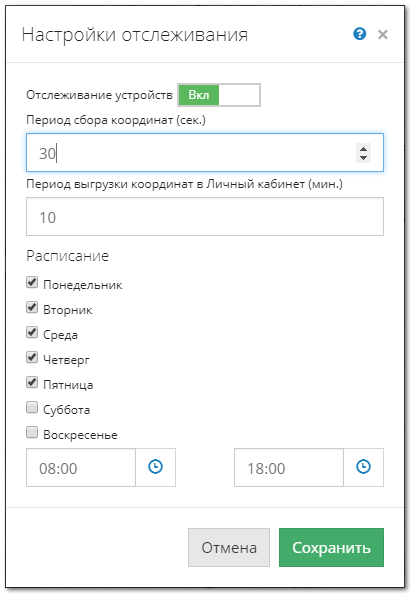The image size is (414, 597).
Task: Decrease coordinate collection period with down arrow
Action: click(364, 158)
